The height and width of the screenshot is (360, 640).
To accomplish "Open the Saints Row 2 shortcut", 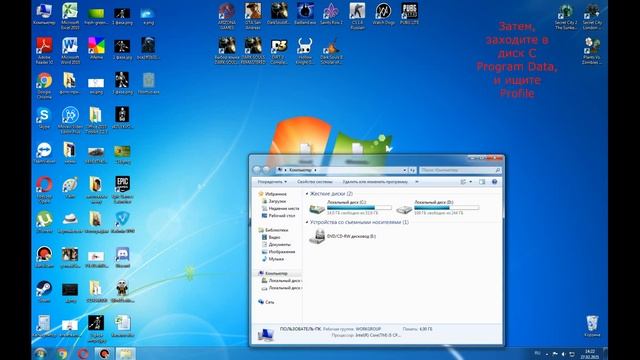I will coord(331,14).
